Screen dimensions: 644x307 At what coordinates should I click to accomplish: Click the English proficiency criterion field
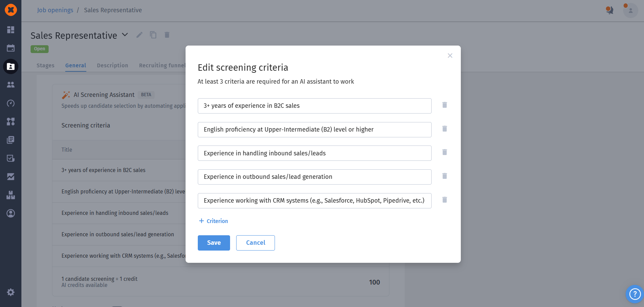click(x=314, y=130)
